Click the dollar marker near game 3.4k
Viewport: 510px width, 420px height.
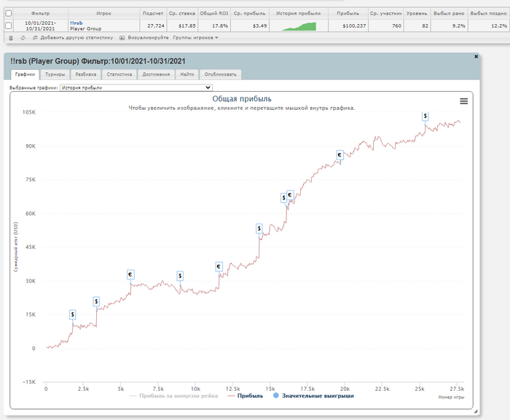pyautogui.click(x=96, y=301)
